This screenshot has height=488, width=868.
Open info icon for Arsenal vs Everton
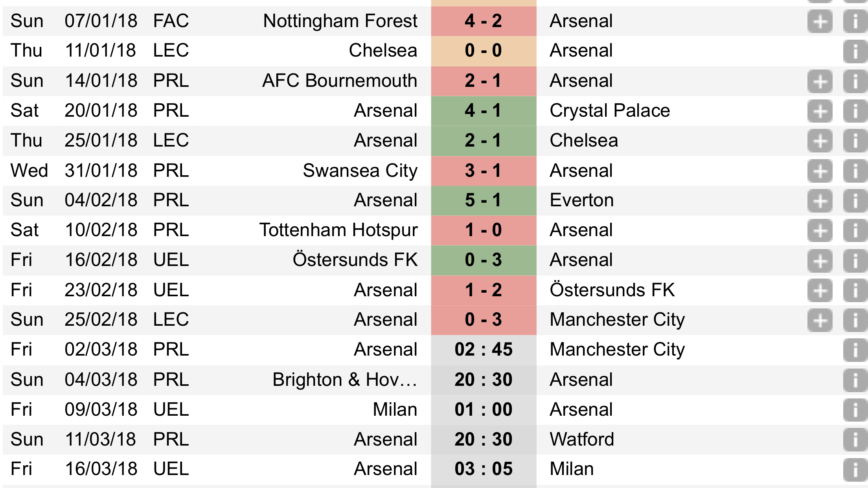click(x=855, y=201)
